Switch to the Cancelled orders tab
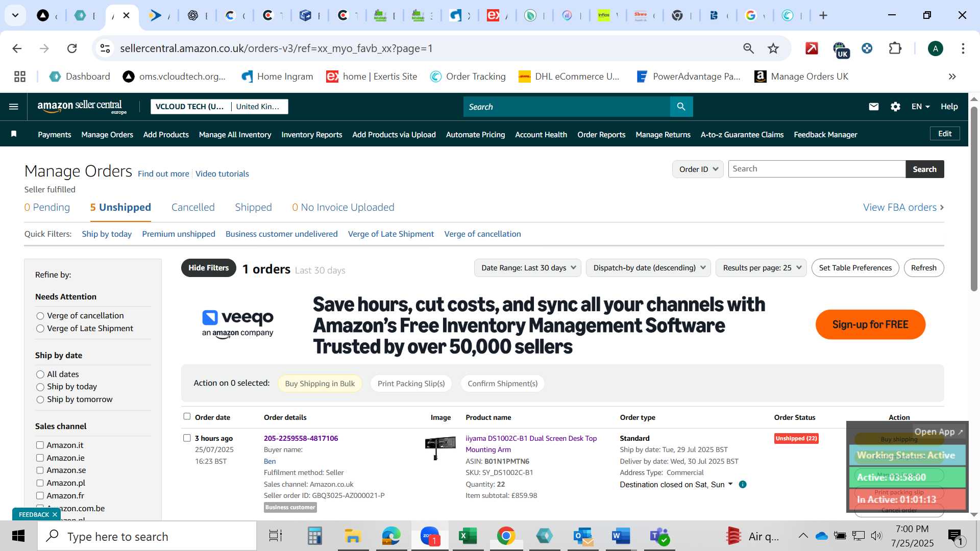 [193, 208]
